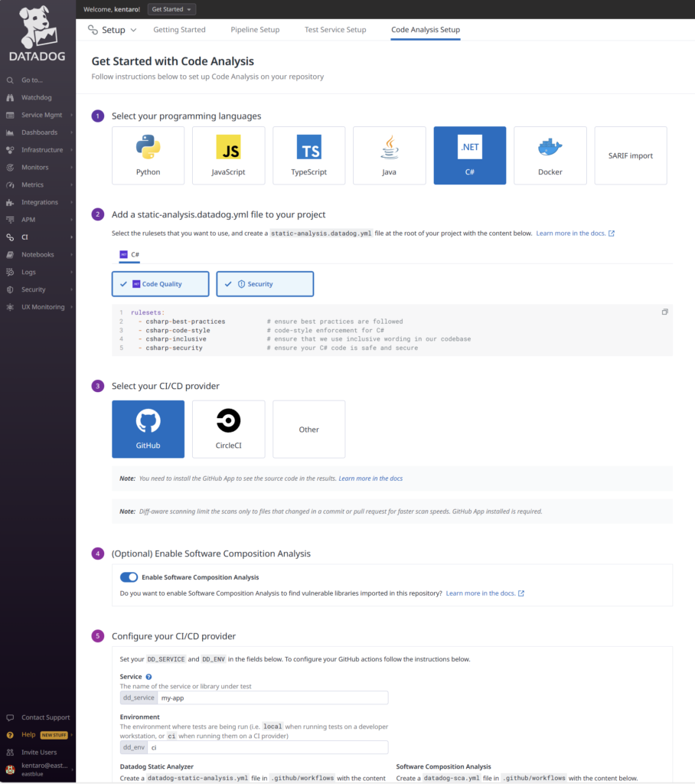Switch to the Pipeline Setup tab

pyautogui.click(x=255, y=30)
